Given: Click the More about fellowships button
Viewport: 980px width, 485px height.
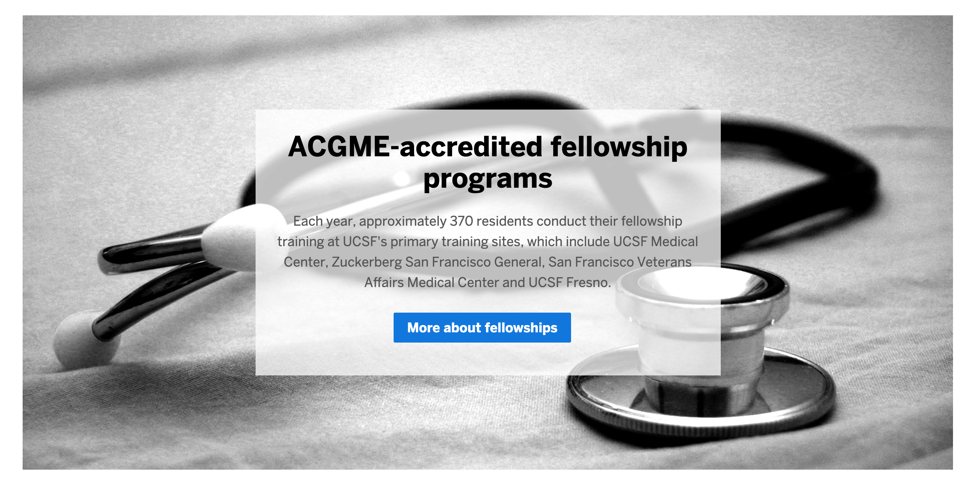Looking at the screenshot, I should coord(482,328).
